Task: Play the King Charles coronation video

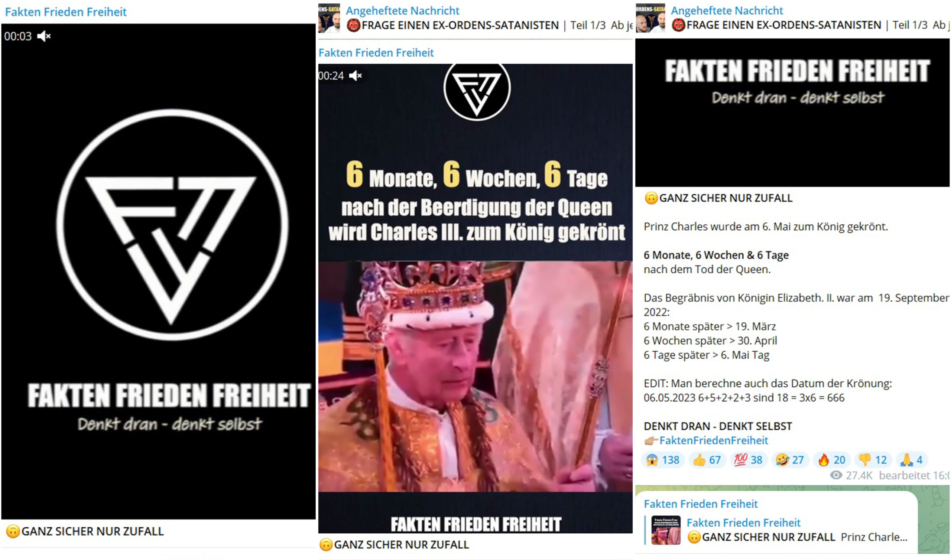Action: (475, 298)
